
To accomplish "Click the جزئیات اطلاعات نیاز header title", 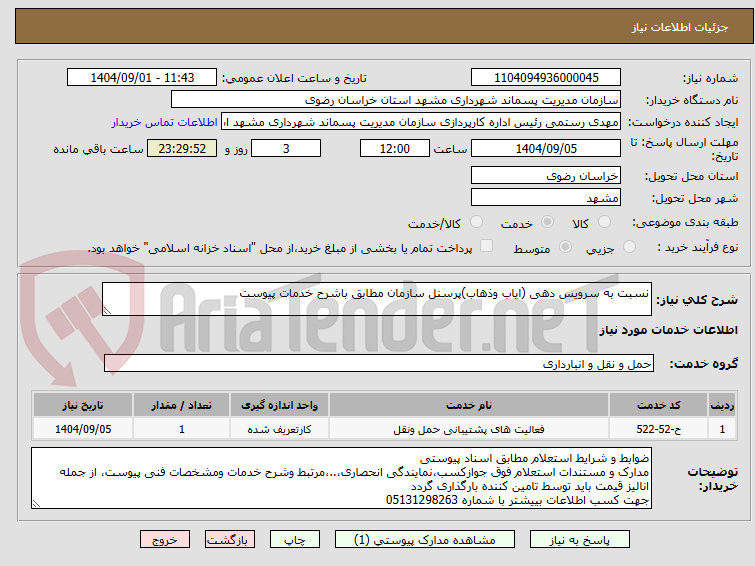I will pyautogui.click(x=680, y=27).
